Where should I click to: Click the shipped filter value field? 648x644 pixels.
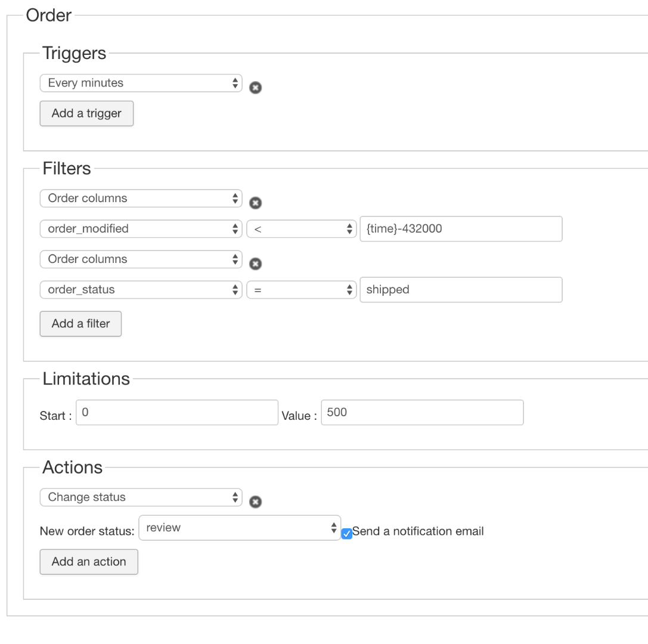pos(461,290)
